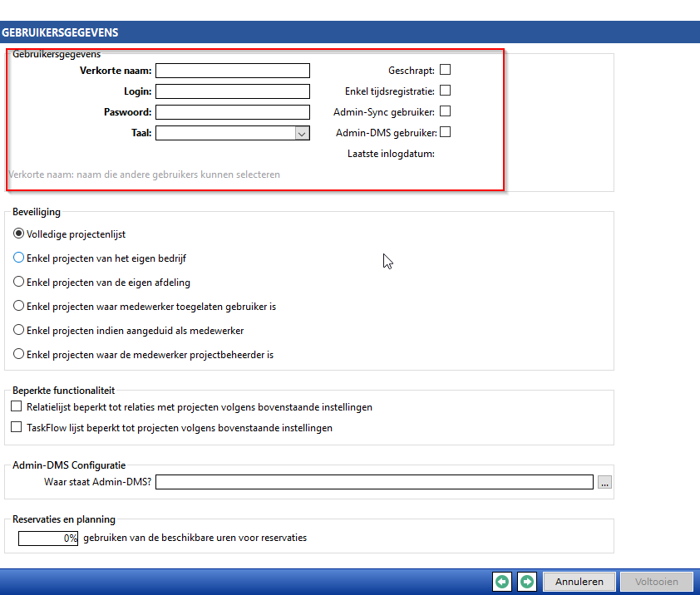Focus the Paswoord input field
700x595 pixels.
(x=232, y=112)
